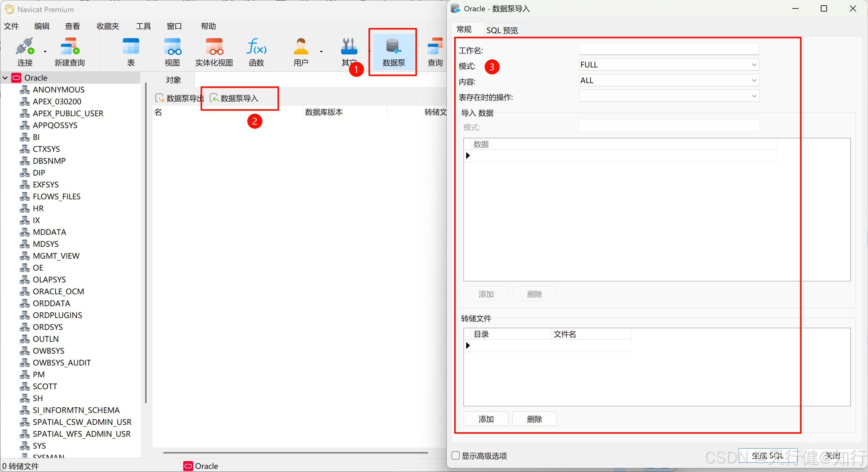Enable the Show Advanced Options (显示高级选项) checkbox
The image size is (868, 472).
(x=456, y=455)
